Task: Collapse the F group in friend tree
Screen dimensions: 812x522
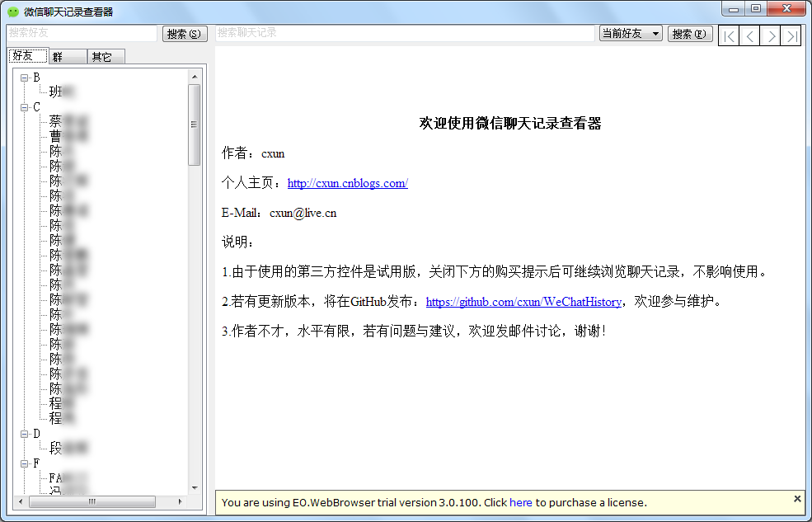Action: click(25, 463)
